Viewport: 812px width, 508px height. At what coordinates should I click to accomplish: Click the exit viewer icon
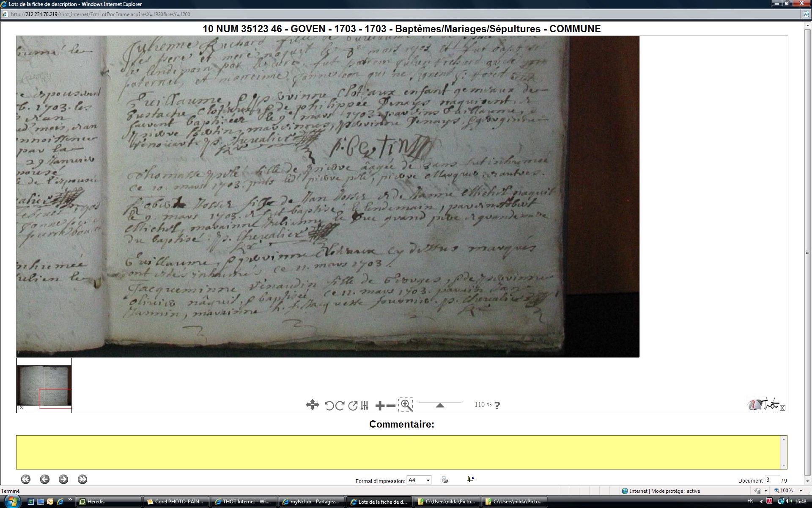pos(470,479)
